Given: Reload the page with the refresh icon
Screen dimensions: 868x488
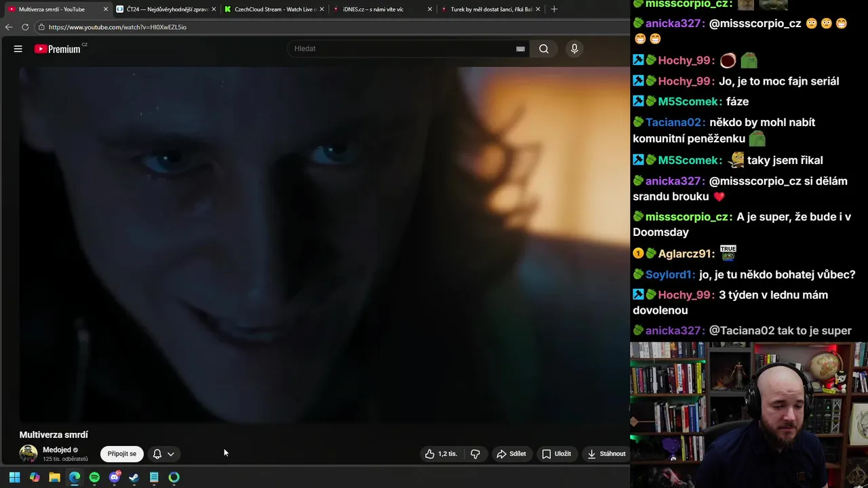Looking at the screenshot, I should (25, 27).
